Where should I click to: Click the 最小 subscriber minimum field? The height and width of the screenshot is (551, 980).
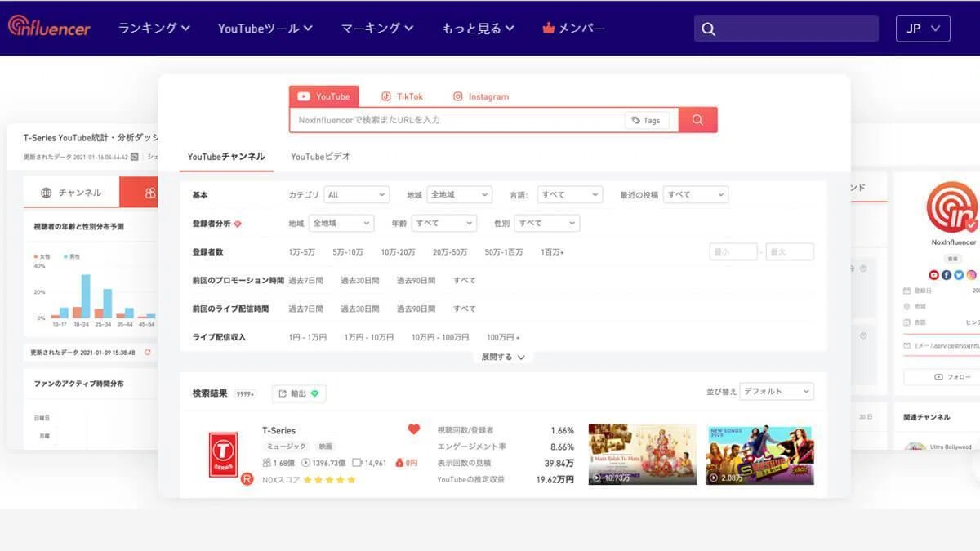(733, 252)
